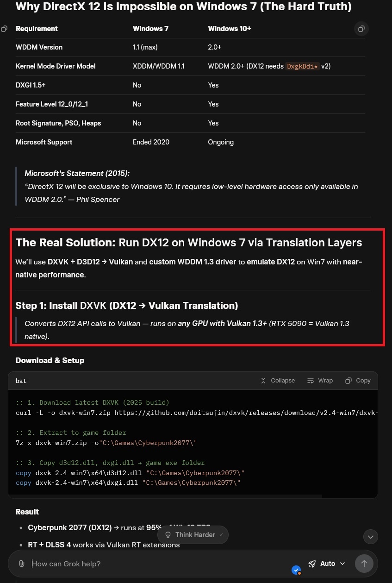Toggle Wrap for the bat code block
The width and height of the screenshot is (392, 583).
coord(320,381)
